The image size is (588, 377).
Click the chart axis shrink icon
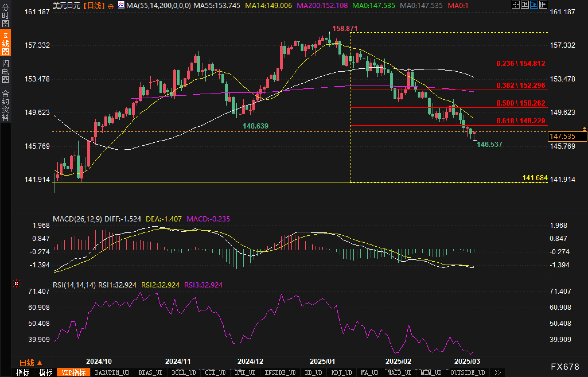coord(525,5)
